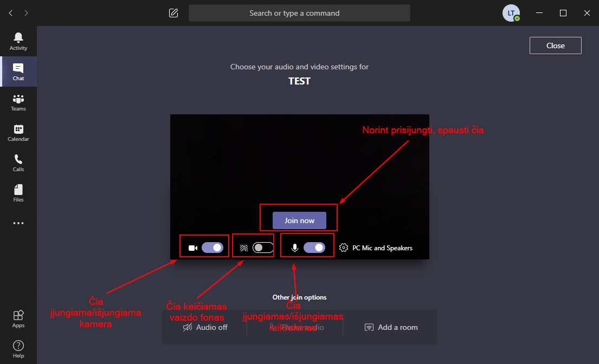Minimize the Teams window

[539, 13]
